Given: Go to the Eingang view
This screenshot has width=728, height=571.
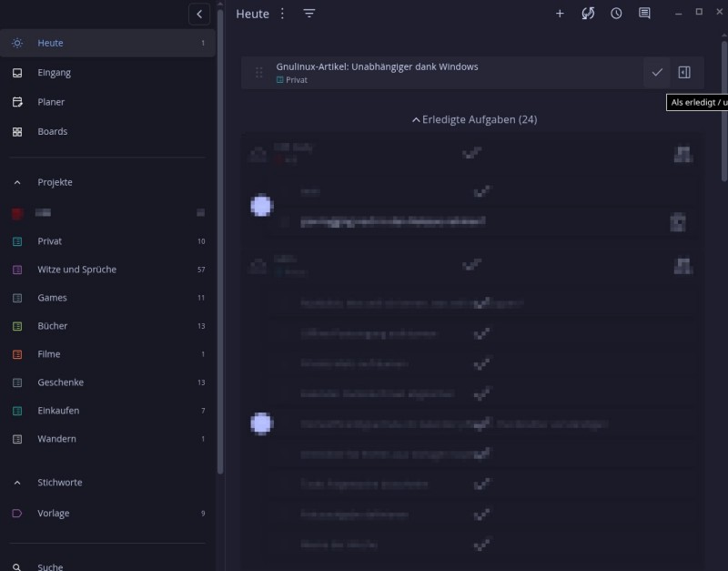Looking at the screenshot, I should (54, 73).
